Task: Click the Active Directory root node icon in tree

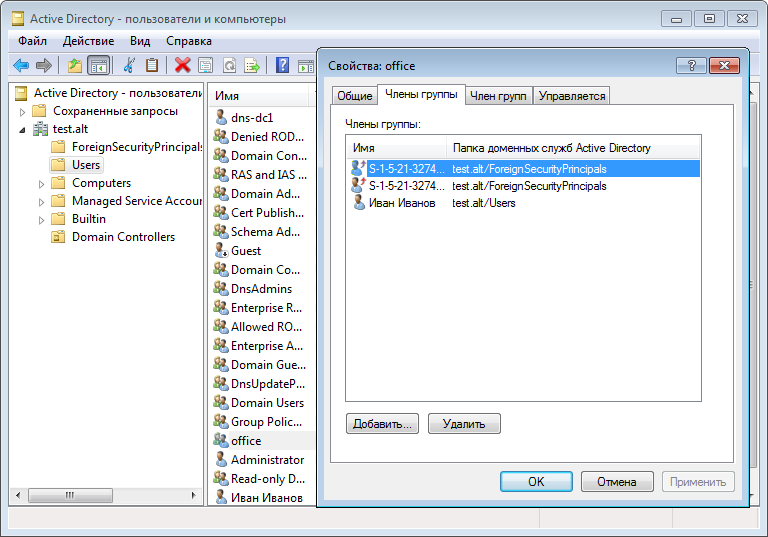Action: point(21,93)
